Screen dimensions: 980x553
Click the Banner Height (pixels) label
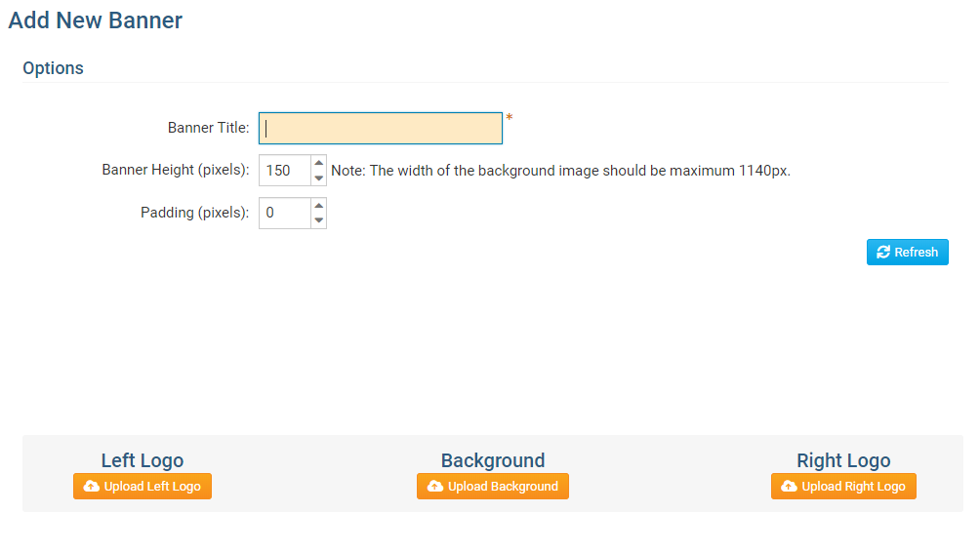pyautogui.click(x=176, y=171)
